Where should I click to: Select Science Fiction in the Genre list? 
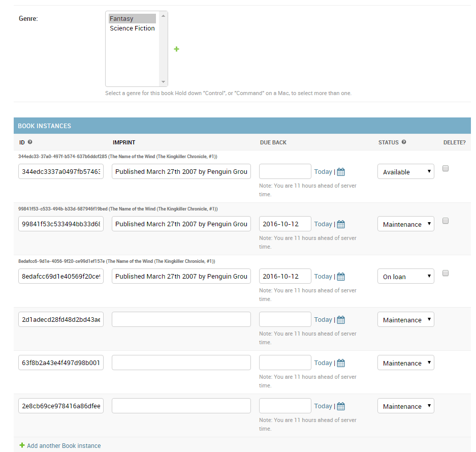point(132,28)
